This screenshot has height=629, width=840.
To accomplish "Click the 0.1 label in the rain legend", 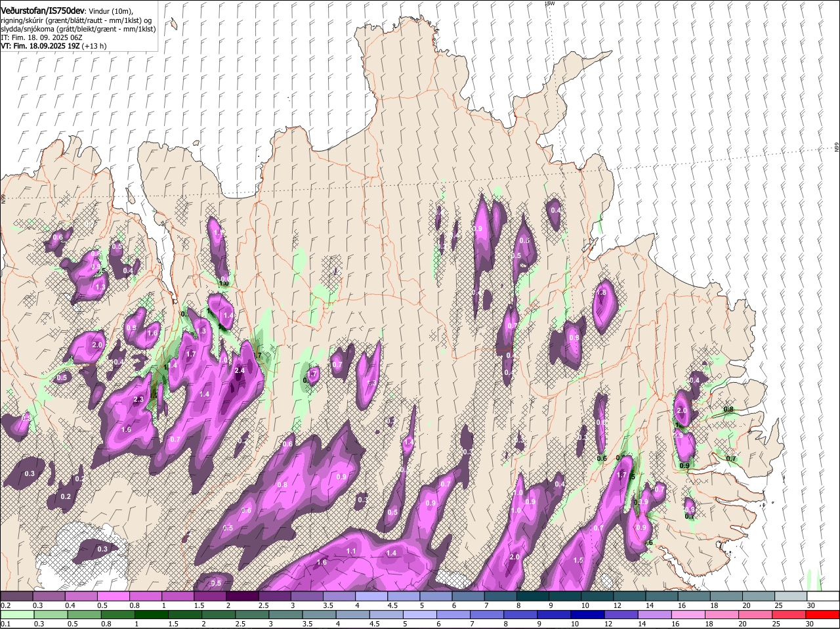I will click(x=5, y=624).
